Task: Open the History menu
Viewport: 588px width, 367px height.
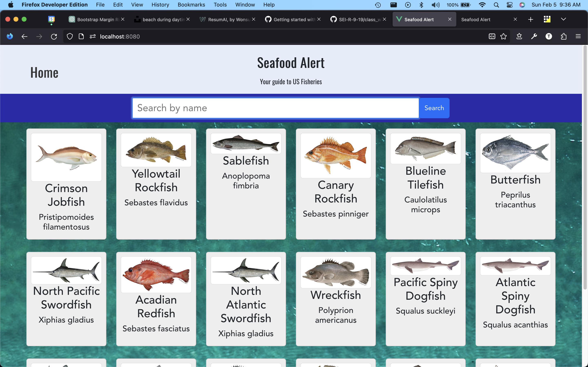Action: [x=160, y=5]
